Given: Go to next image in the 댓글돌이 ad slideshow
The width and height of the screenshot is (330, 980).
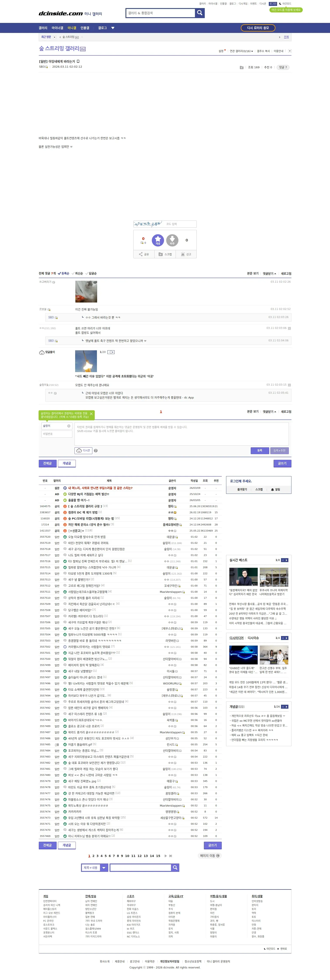Looking at the screenshot, I should point(113,352).
